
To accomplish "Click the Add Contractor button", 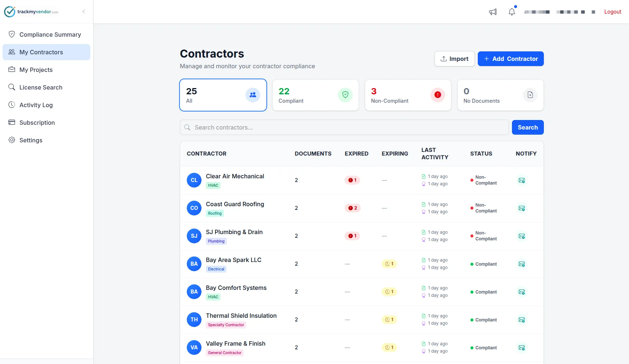I will coord(510,59).
